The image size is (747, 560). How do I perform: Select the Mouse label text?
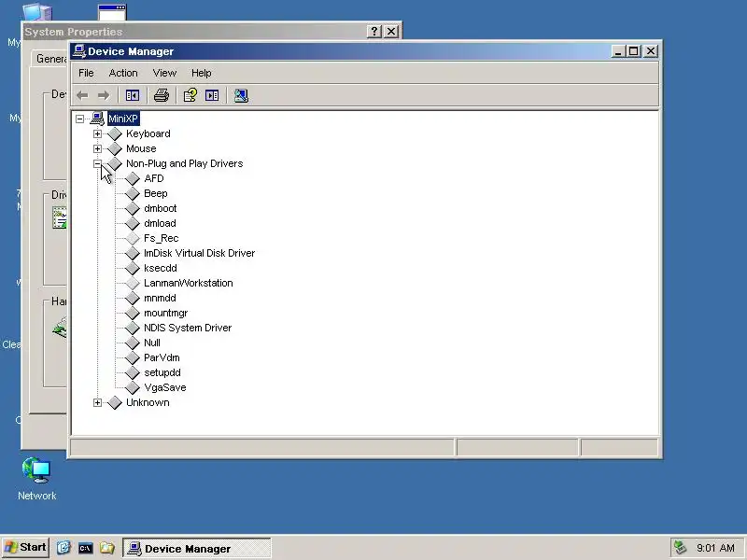pyautogui.click(x=141, y=148)
